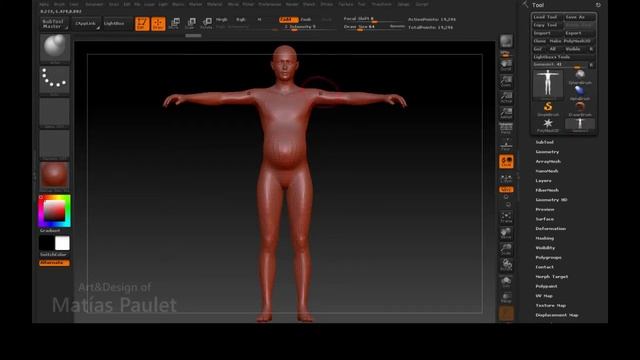Click Make PolyMesh3D button
The image size is (640, 360).
pos(570,41)
